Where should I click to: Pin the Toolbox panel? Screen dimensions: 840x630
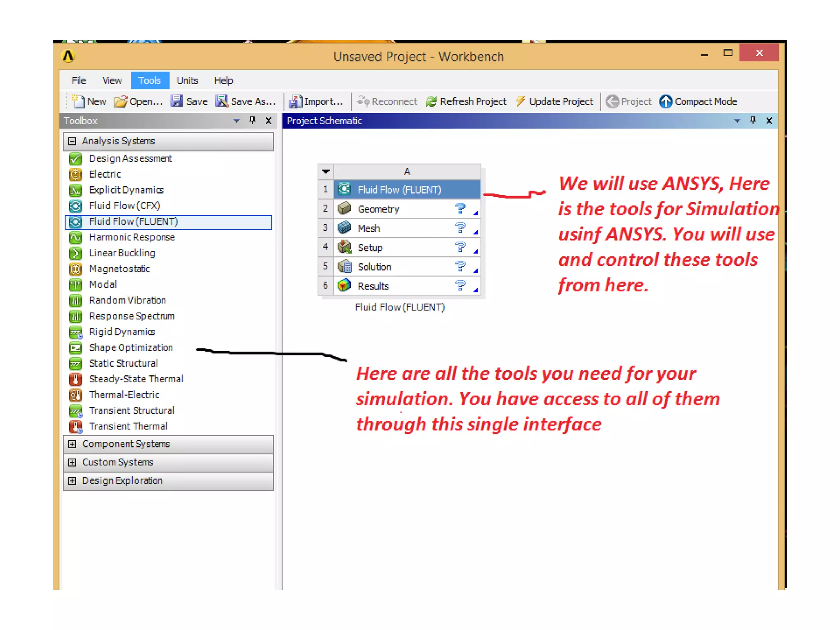252,120
